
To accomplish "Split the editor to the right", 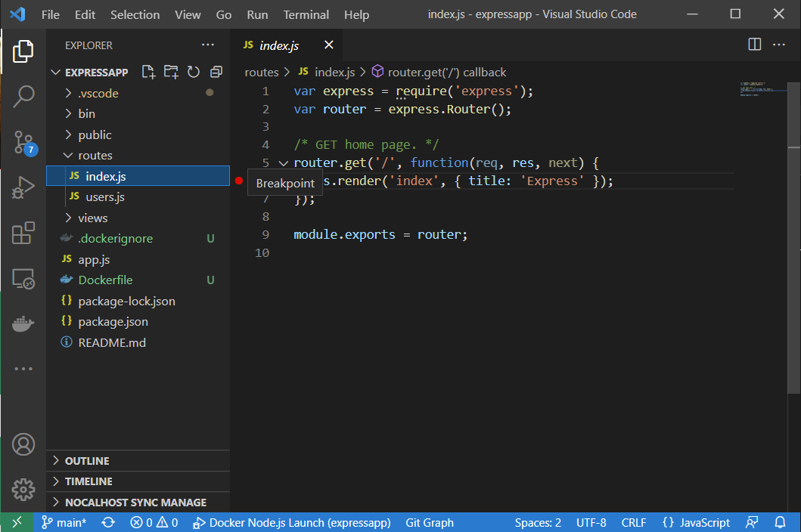I will tap(755, 45).
